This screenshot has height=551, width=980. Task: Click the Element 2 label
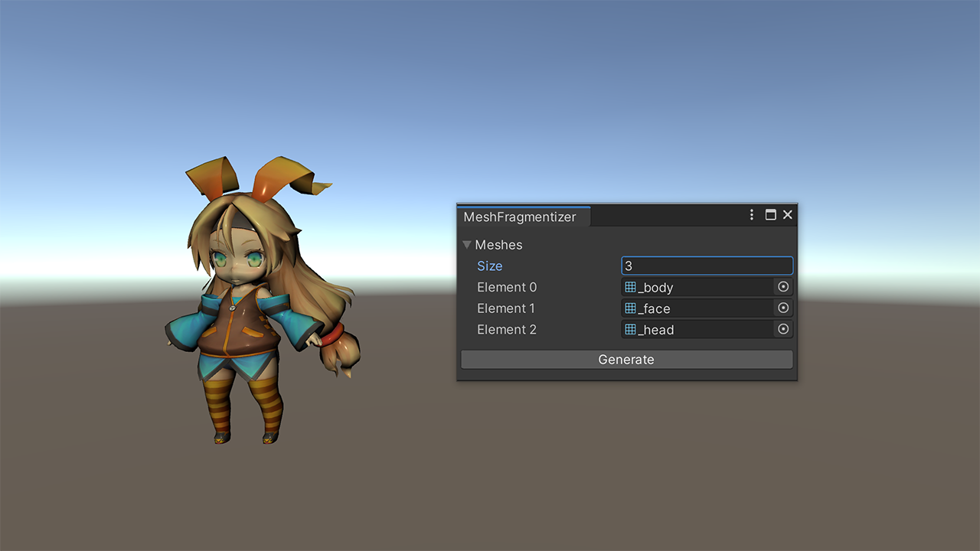[x=507, y=329]
